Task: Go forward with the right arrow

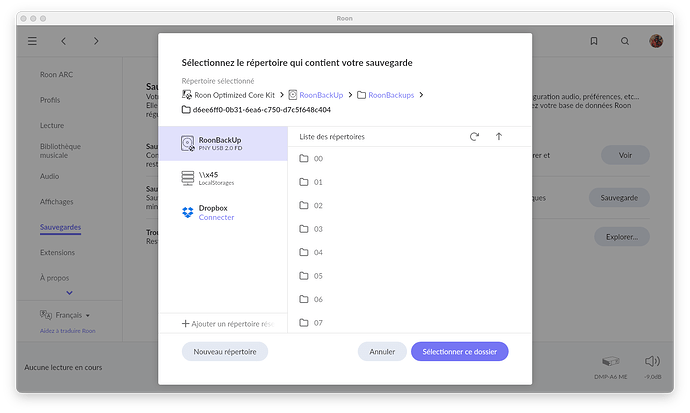Action: (x=96, y=41)
